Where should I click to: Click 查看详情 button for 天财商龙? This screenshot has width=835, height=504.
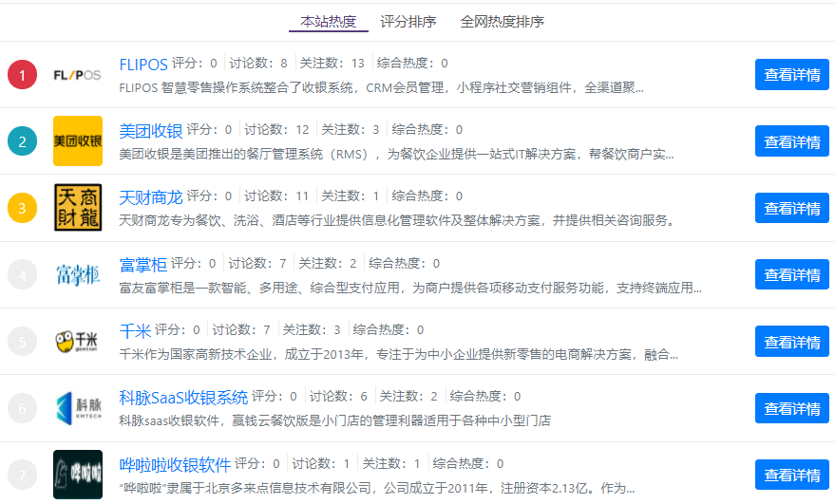click(792, 208)
